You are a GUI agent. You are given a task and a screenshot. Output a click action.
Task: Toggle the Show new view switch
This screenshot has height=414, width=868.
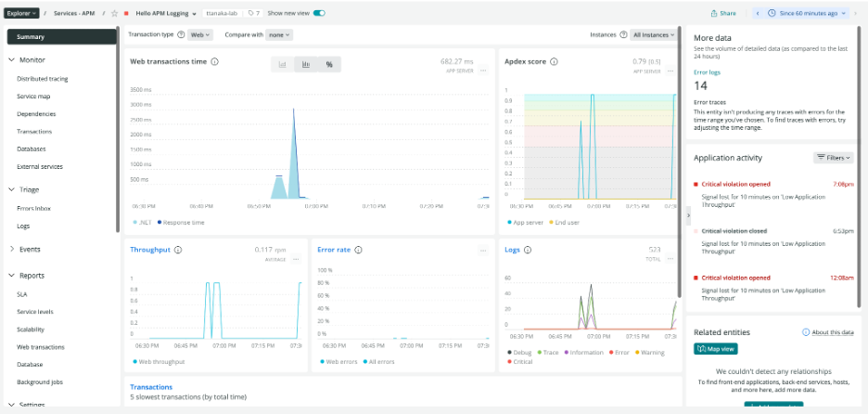[319, 13]
